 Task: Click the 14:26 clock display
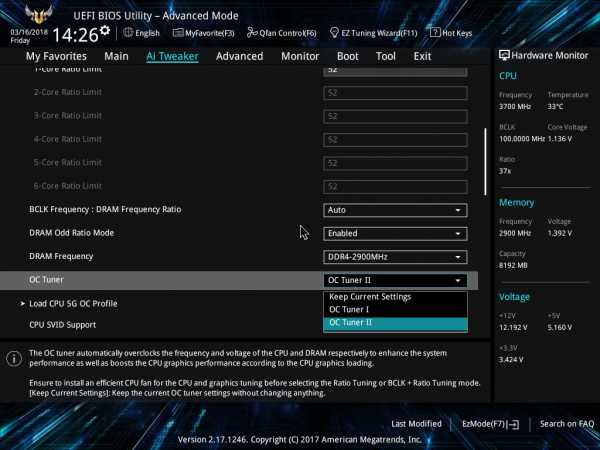coord(75,35)
